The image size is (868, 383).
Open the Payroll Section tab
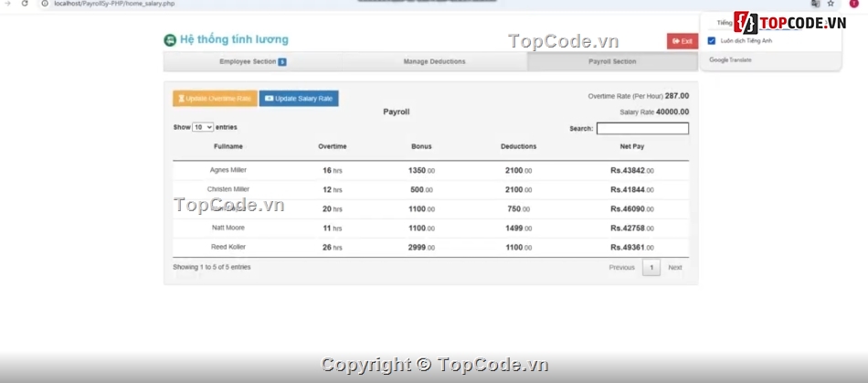(x=611, y=62)
